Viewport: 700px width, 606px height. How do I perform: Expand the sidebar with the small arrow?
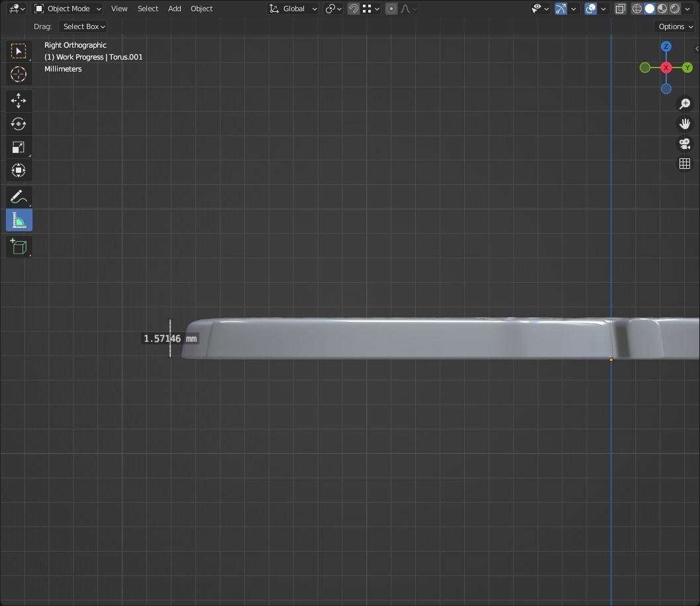click(697, 48)
